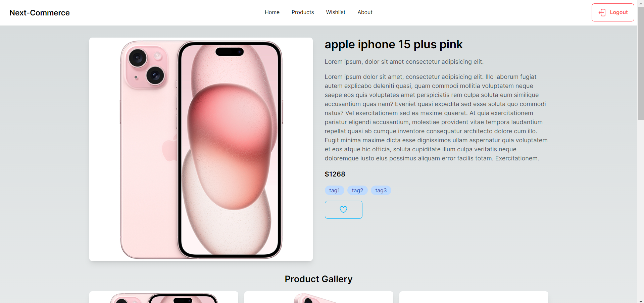Click the Next-Commerce site logo
Viewport: 644px width, 303px height.
[x=40, y=13]
